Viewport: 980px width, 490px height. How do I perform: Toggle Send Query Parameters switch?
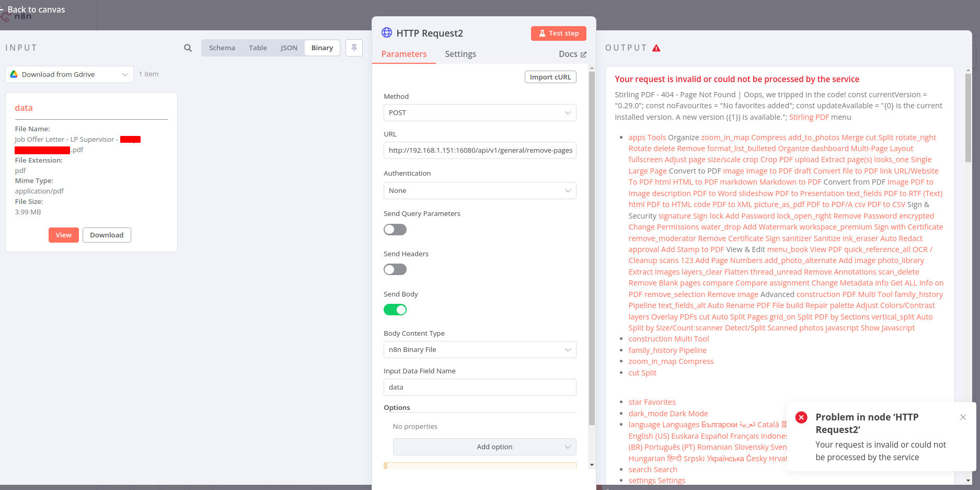pyautogui.click(x=395, y=230)
